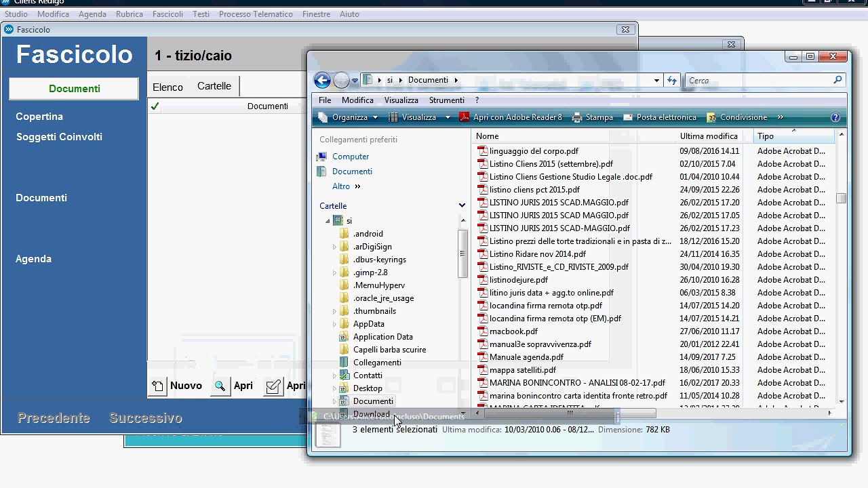Click the highlighted green Documenti button

pos(74,89)
